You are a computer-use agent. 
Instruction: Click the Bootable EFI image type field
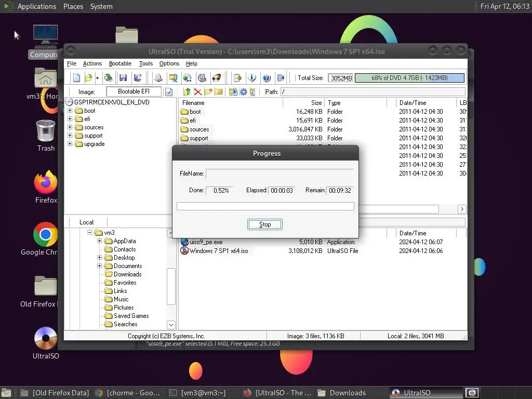click(134, 91)
